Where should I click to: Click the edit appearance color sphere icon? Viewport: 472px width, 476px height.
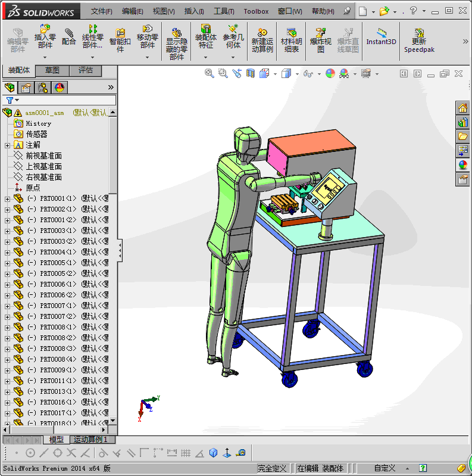[x=330, y=73]
